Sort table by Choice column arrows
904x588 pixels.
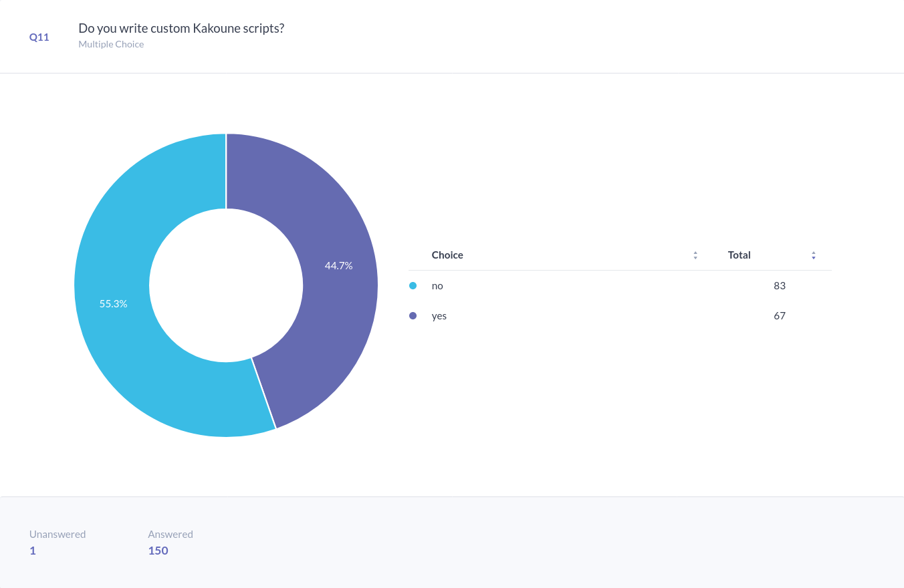(695, 255)
